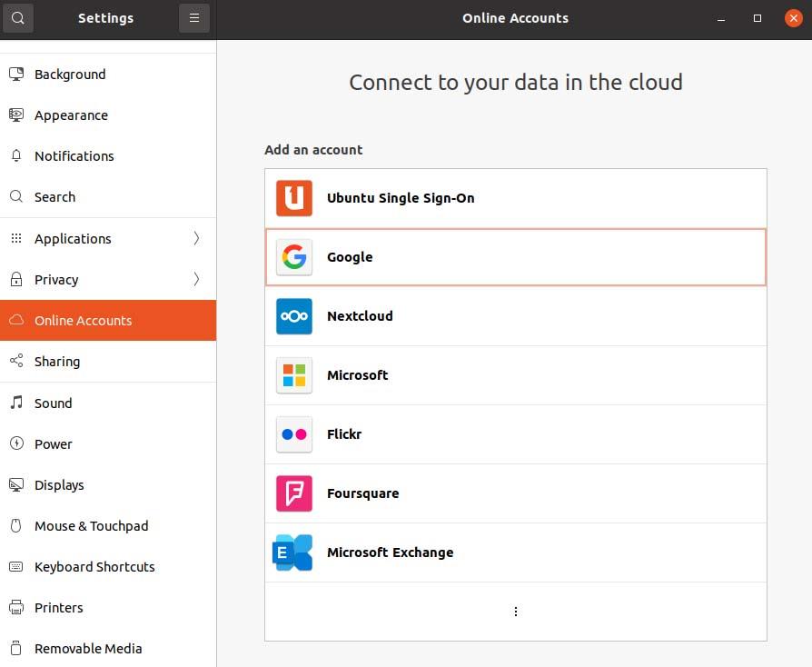This screenshot has height=667, width=812.
Task: Open the Appearance settings panel
Action: (108, 115)
